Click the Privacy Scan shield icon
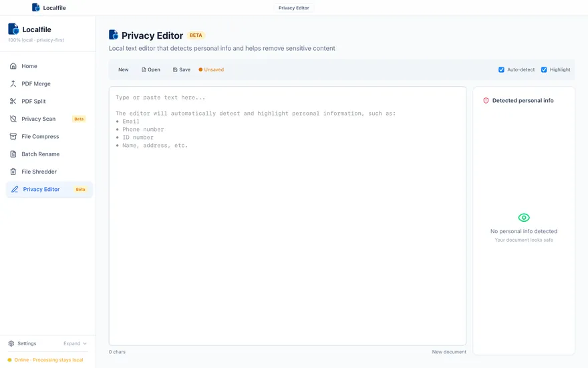 13,119
